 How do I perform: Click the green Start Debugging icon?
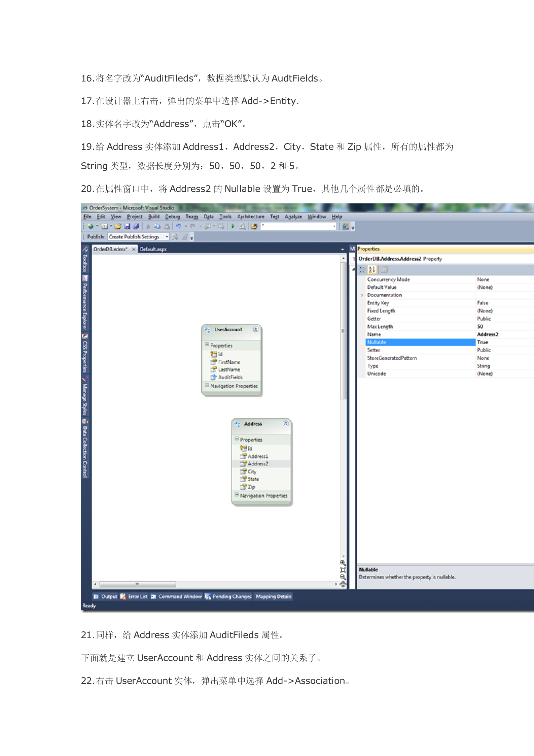233,226
